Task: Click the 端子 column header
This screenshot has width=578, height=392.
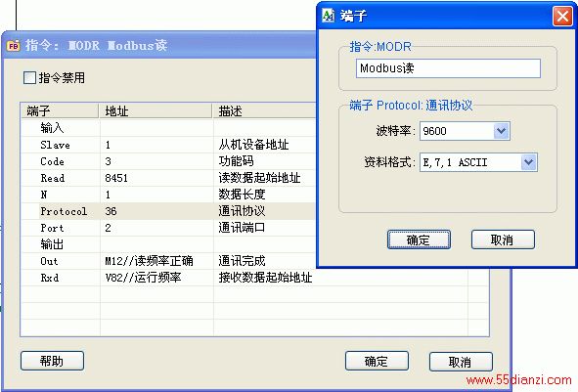Action: [60, 110]
